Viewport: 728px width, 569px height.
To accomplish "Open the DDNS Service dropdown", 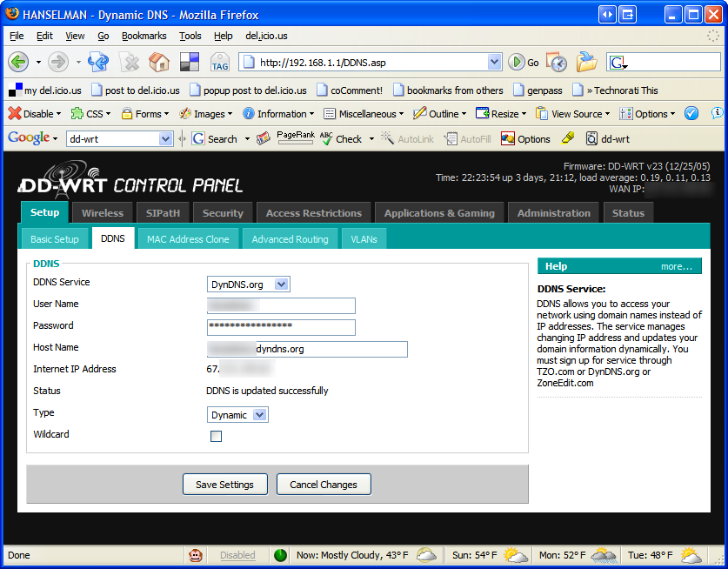I will pyautogui.click(x=249, y=284).
